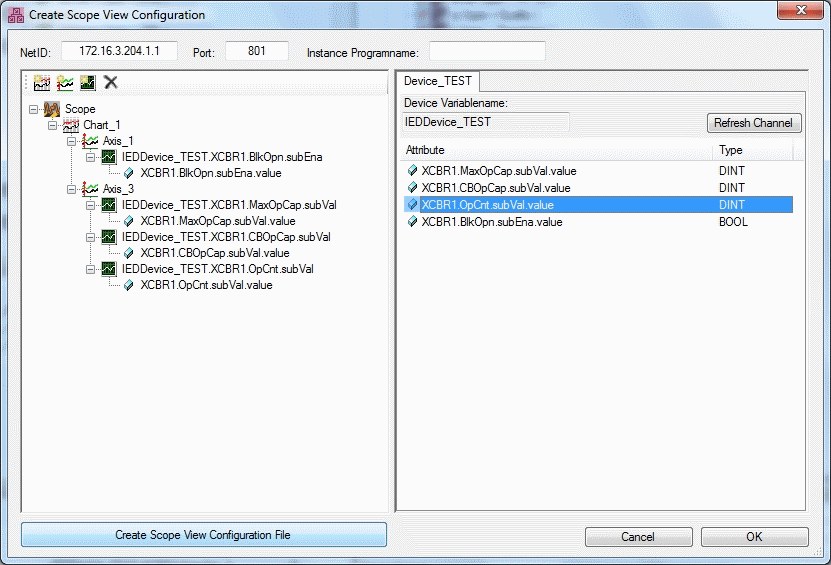Select XCBR1.BlkOpn.subEna.value text in attribute list
The image size is (831, 565).
pos(492,222)
